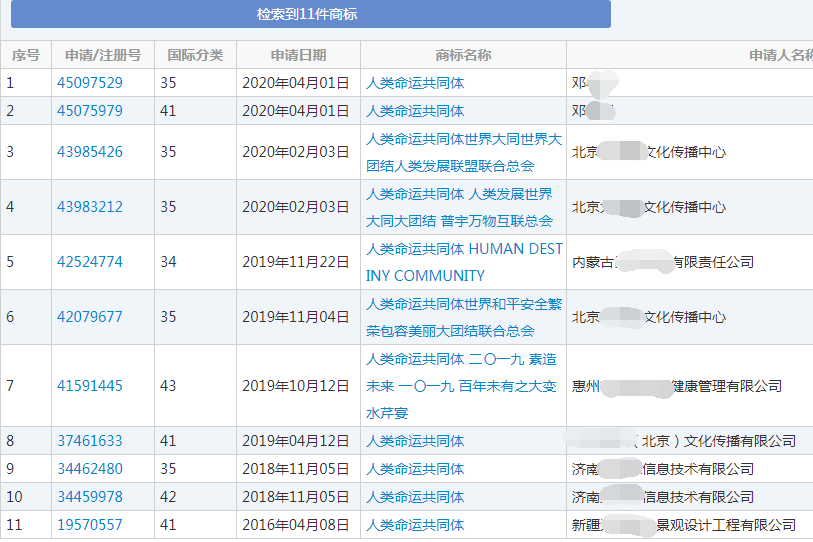The width and height of the screenshot is (813, 542).
Task: Open trademark 人类命运共同体 人类发展世界大同大团结 普宇万物互联总会
Action: click(459, 207)
